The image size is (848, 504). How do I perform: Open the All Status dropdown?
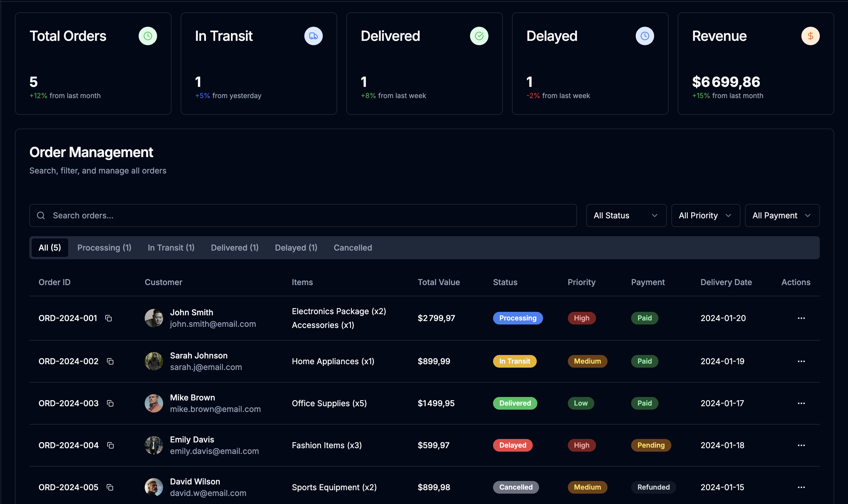[626, 215]
